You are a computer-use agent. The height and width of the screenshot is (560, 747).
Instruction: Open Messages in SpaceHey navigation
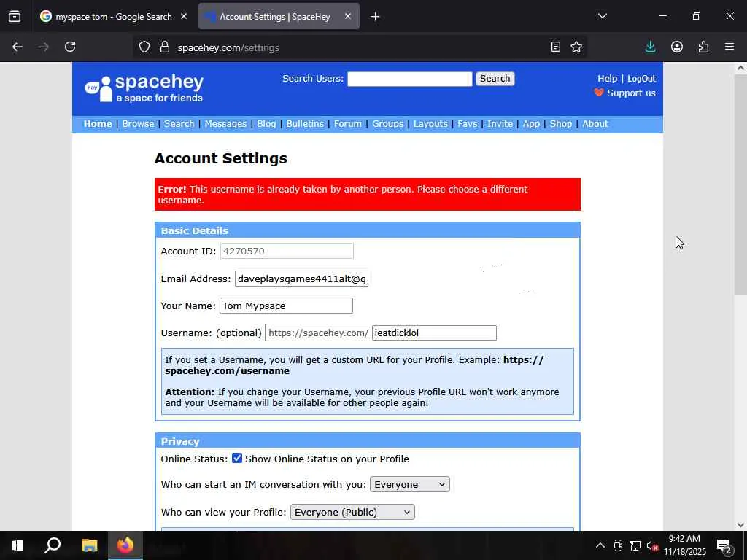tap(226, 124)
